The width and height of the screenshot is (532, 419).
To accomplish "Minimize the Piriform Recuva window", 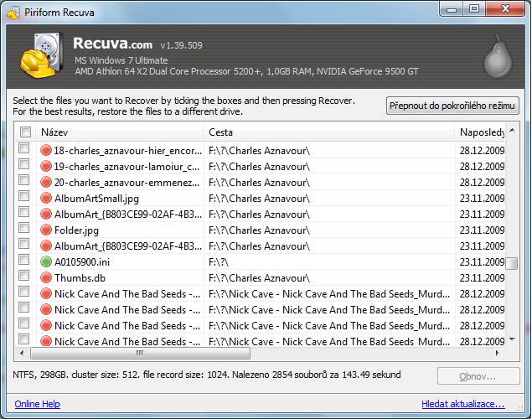I will [x=452, y=9].
